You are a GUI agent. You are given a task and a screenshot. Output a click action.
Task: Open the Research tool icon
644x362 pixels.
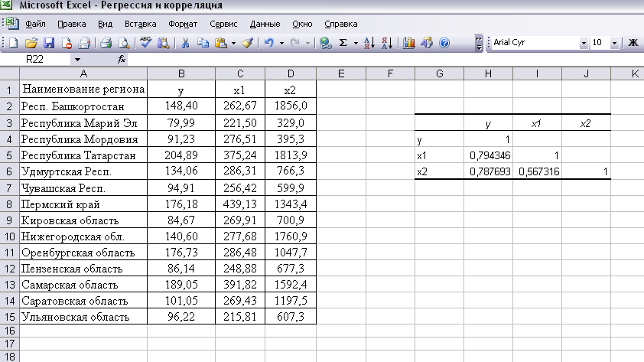[163, 43]
